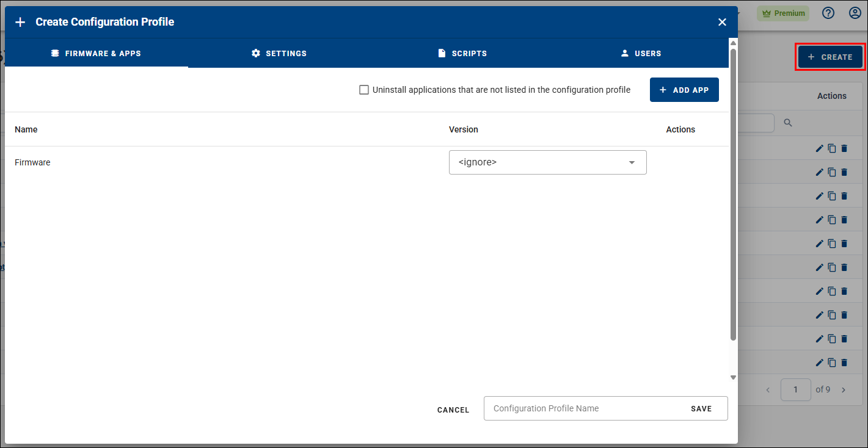Go to the previous page arrow
868x448 pixels.
click(768, 389)
